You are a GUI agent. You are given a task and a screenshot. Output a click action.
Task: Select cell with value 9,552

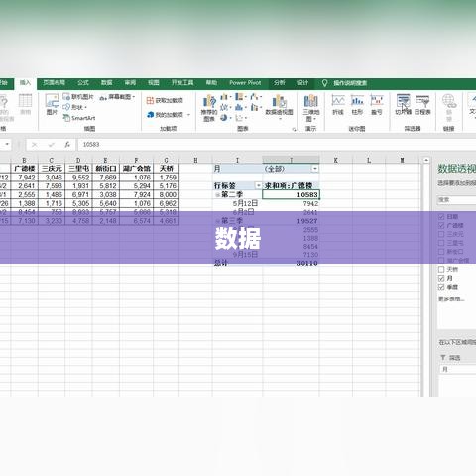78,178
